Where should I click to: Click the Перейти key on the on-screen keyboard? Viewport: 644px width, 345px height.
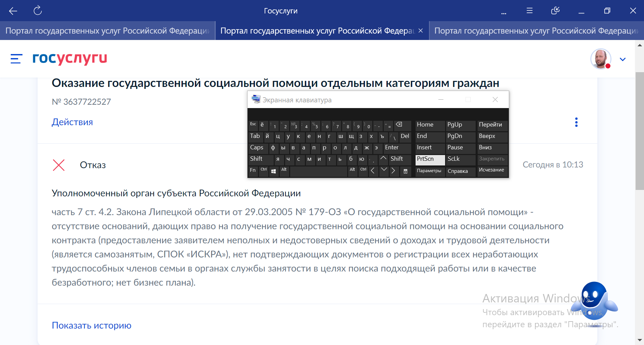pos(492,126)
